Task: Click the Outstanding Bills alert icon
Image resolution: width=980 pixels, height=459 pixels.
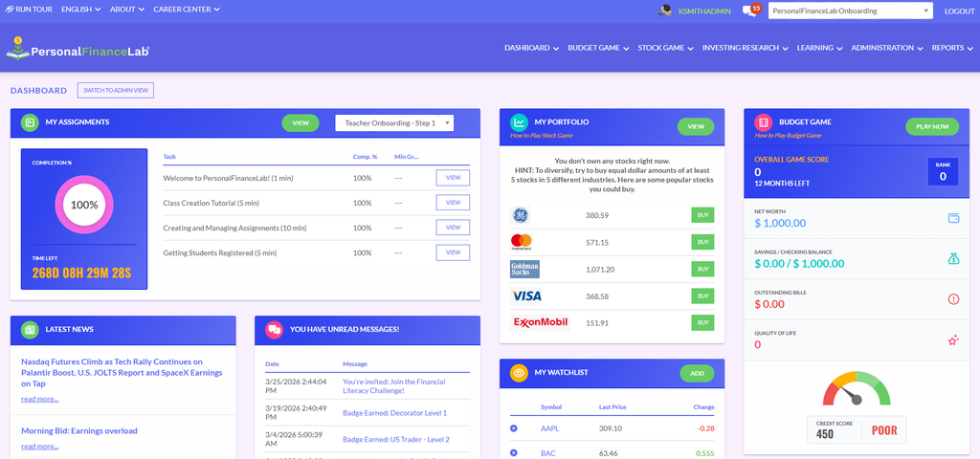Action: pyautogui.click(x=953, y=299)
